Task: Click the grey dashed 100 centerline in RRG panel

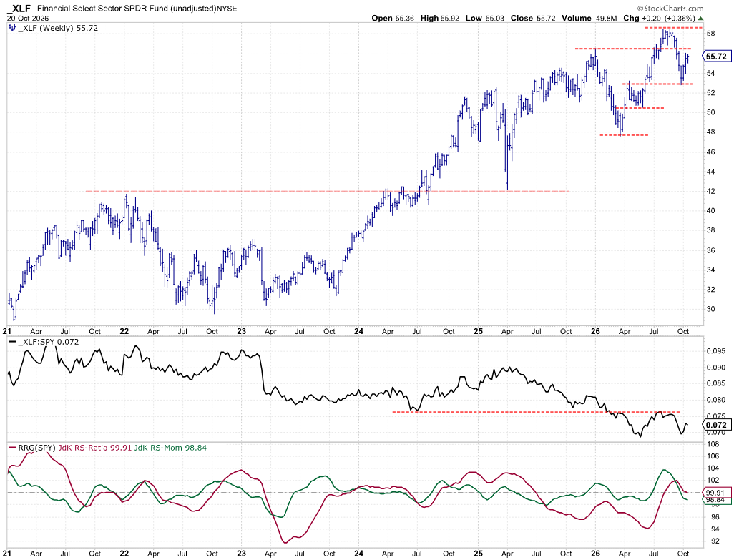Action: (355, 493)
